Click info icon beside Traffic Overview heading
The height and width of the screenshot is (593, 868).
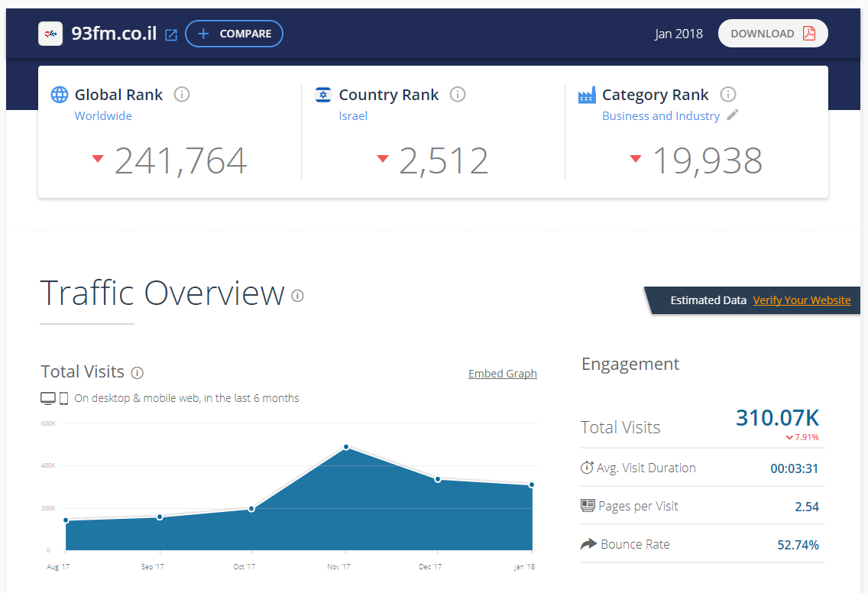click(x=297, y=296)
